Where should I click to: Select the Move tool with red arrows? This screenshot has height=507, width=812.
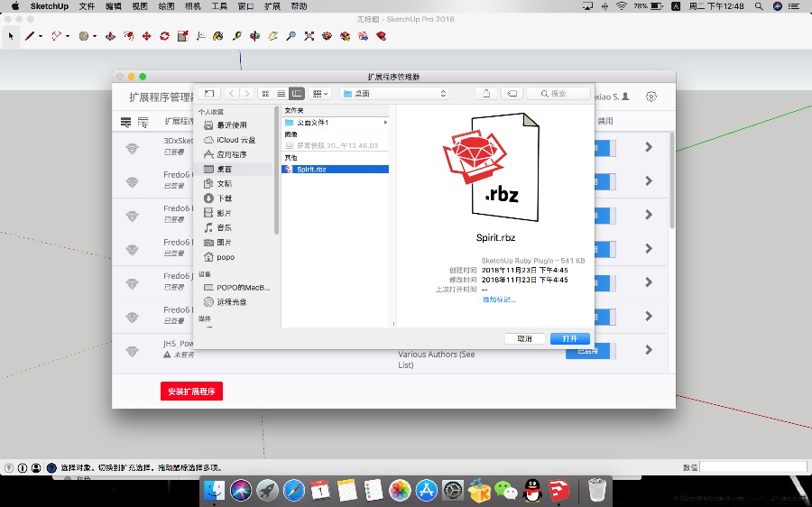[x=146, y=36]
